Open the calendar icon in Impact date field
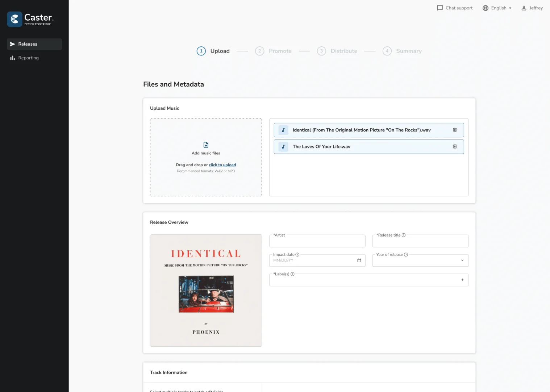 (x=359, y=260)
